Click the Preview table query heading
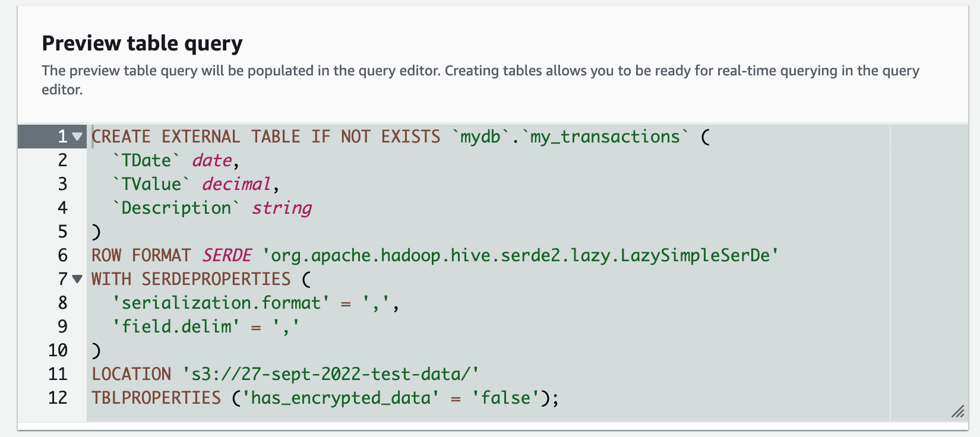 142,43
